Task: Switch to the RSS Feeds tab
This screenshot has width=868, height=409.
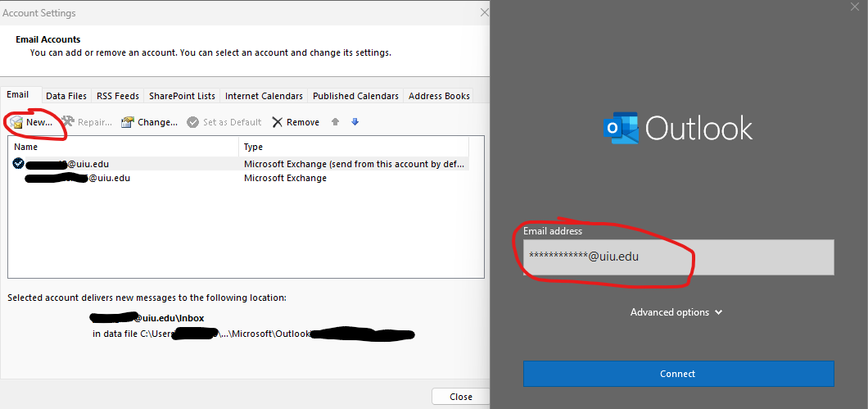Action: (x=118, y=96)
